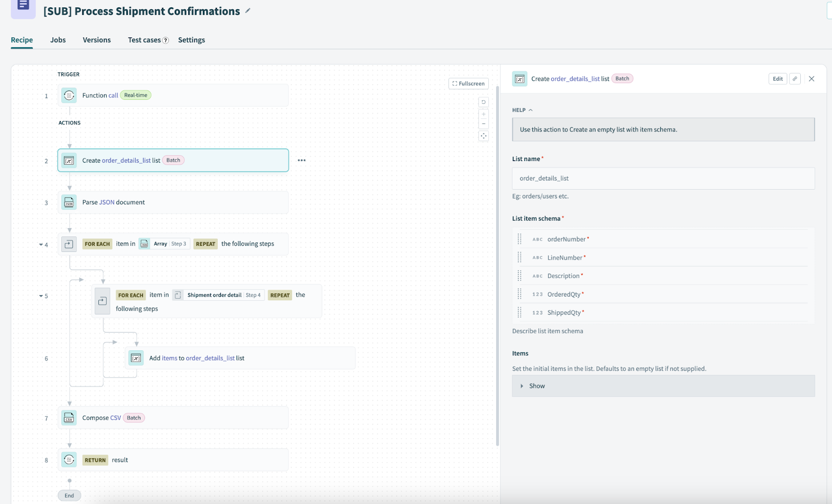This screenshot has height=504, width=832.
Task: Click the Function call trigger icon
Action: pos(69,96)
